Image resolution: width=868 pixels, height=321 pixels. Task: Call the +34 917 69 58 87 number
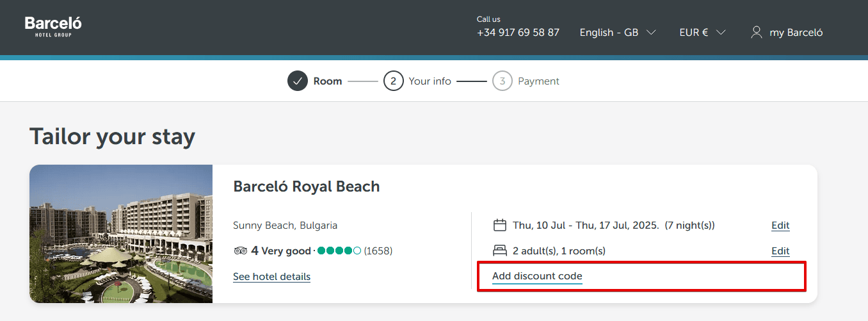point(518,32)
